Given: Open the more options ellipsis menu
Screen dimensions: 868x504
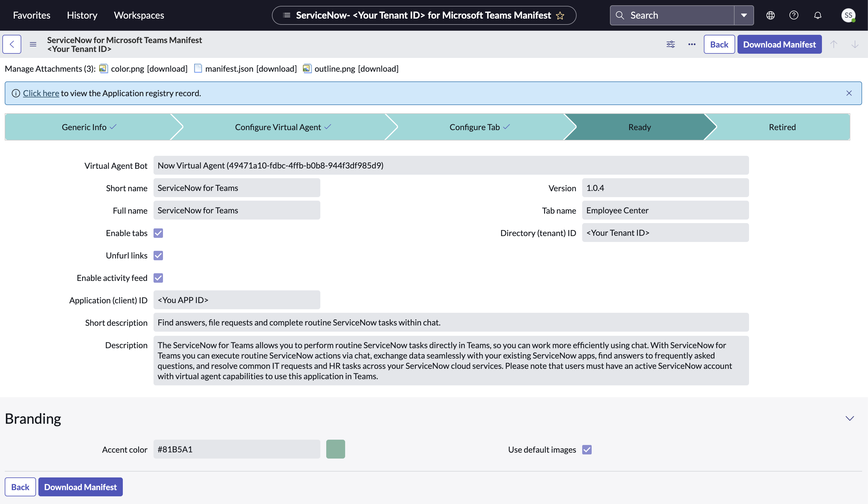Looking at the screenshot, I should (x=692, y=44).
